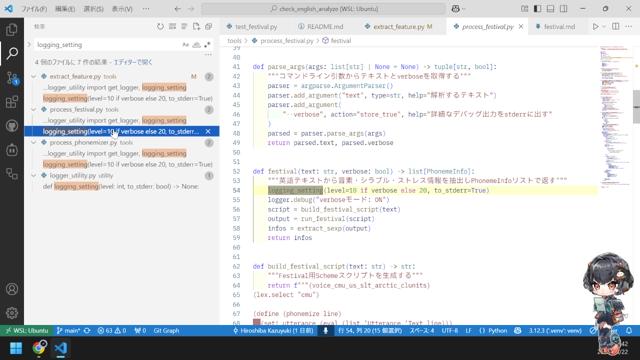This screenshot has width=640, height=360.
Task: Open Source Control view in activity bar
Action: pyautogui.click(x=12, y=78)
